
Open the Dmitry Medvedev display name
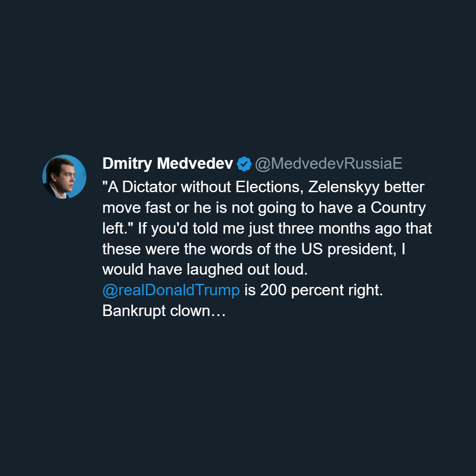pyautogui.click(x=167, y=164)
